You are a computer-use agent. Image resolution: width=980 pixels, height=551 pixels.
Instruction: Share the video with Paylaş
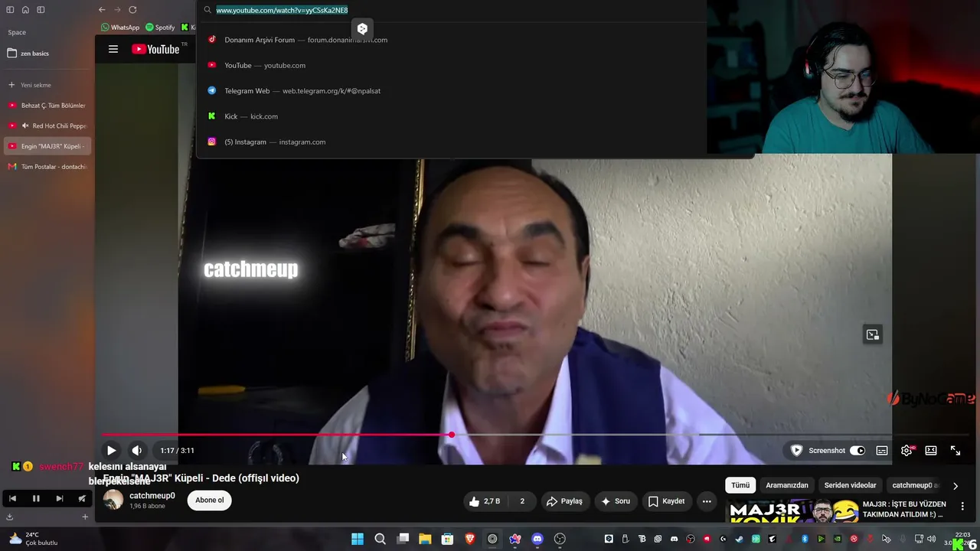coord(564,501)
